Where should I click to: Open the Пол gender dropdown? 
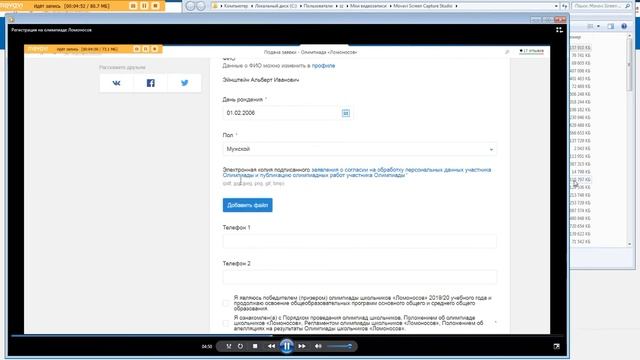click(x=360, y=149)
